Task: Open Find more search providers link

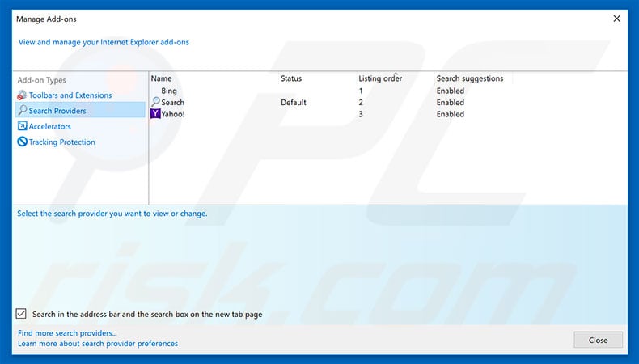Action: click(x=67, y=333)
